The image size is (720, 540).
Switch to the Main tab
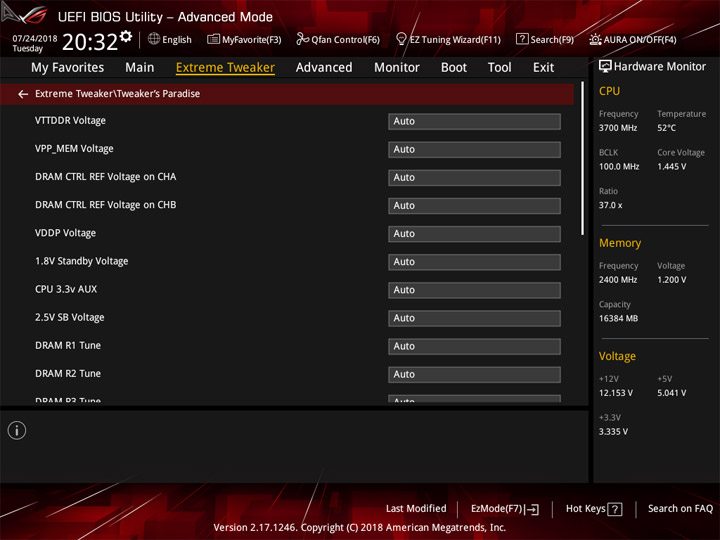click(140, 68)
